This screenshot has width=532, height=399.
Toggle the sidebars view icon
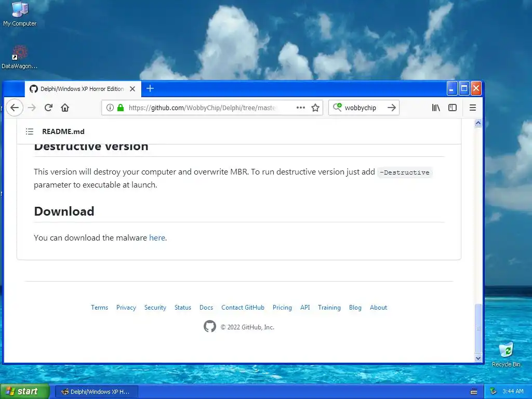pyautogui.click(x=453, y=108)
